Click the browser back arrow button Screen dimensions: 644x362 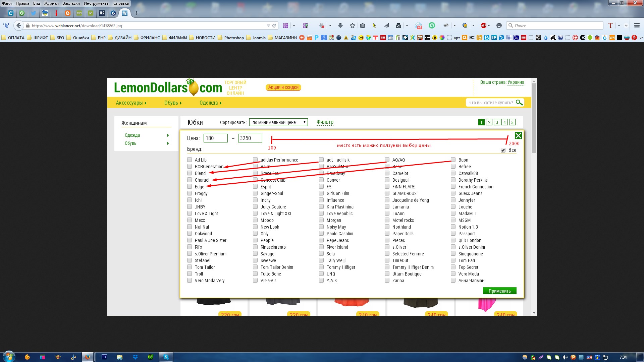(19, 25)
